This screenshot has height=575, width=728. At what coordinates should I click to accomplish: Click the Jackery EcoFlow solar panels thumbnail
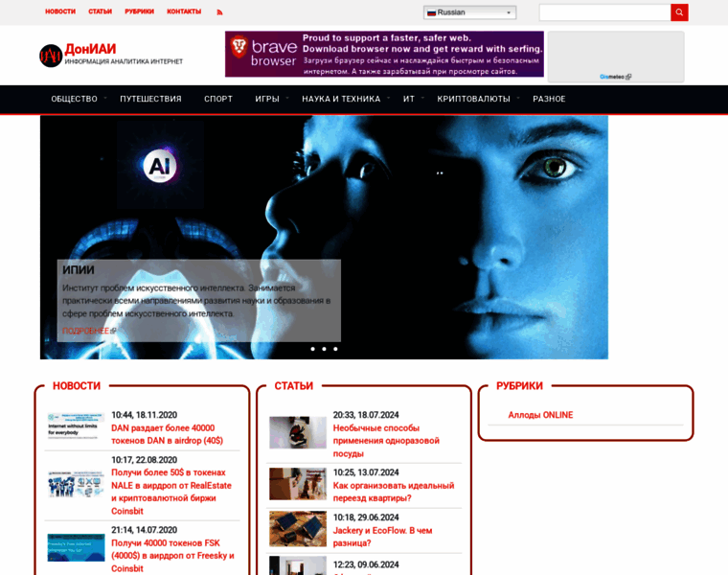tap(298, 529)
